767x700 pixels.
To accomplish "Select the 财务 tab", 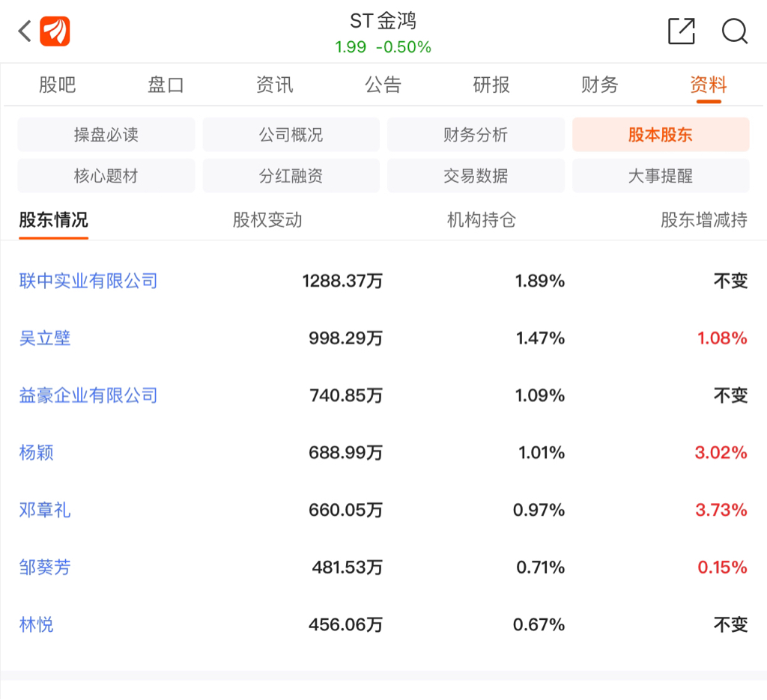I will (x=600, y=85).
